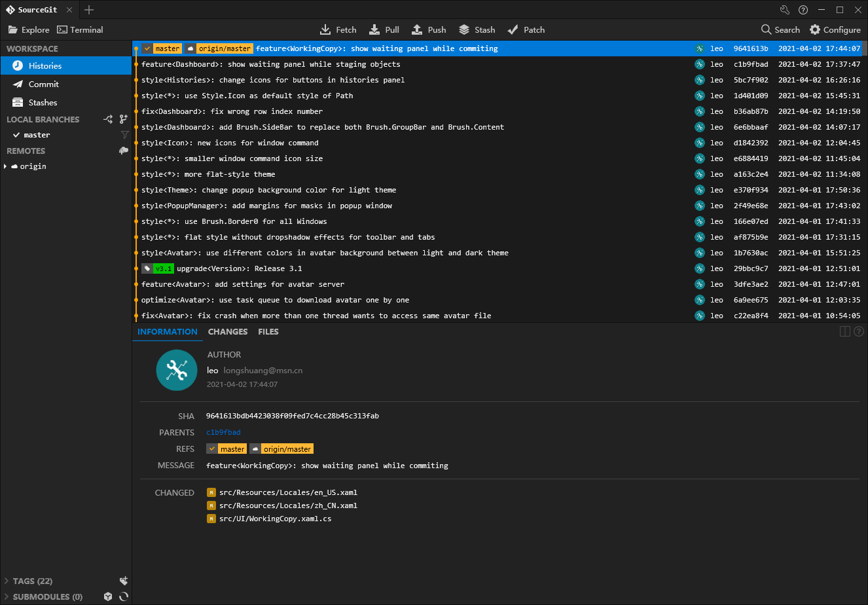Click the add submodule cube icon
This screenshot has height=605, width=868.
tap(108, 596)
